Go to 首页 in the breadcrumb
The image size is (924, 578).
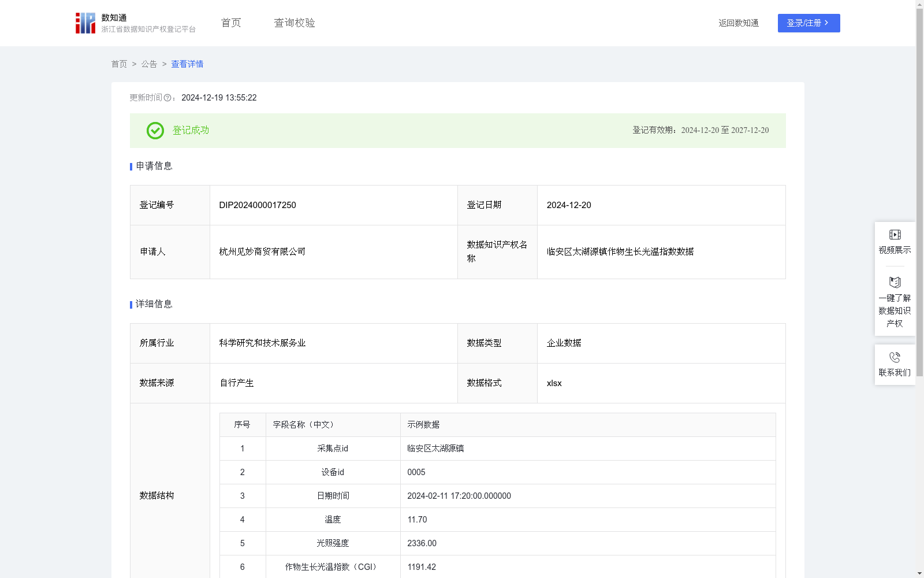pyautogui.click(x=119, y=64)
